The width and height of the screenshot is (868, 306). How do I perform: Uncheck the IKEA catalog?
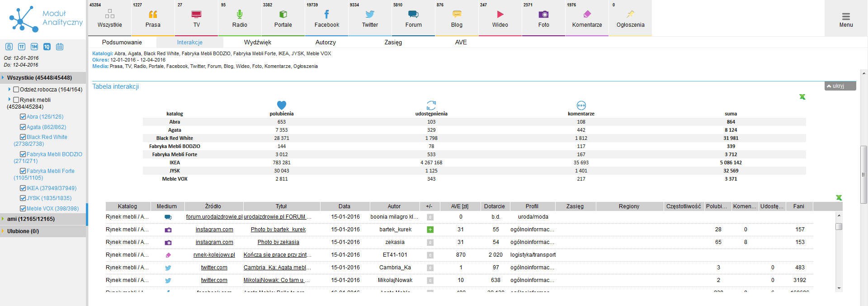(23, 188)
